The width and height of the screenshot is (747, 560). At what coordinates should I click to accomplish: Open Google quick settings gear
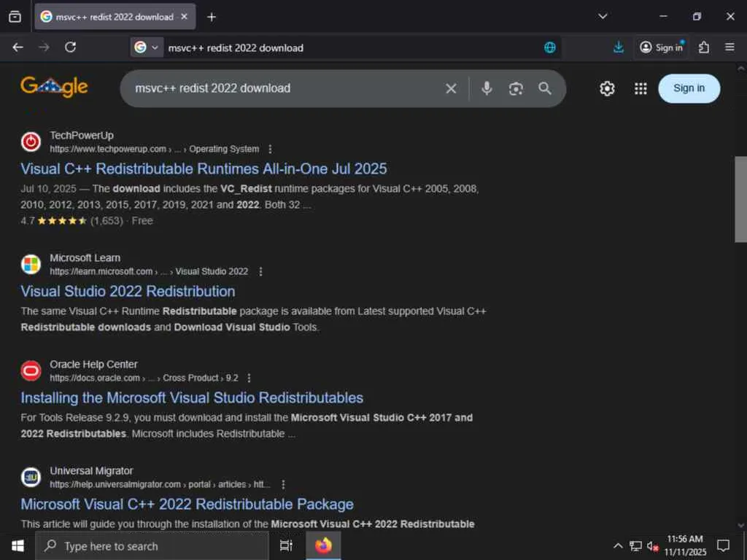pyautogui.click(x=607, y=88)
